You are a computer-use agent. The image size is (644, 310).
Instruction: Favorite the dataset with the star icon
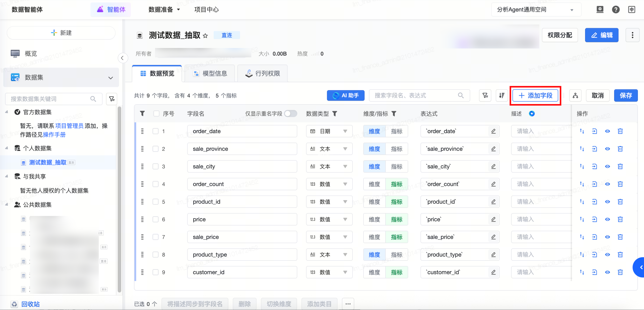(205, 36)
